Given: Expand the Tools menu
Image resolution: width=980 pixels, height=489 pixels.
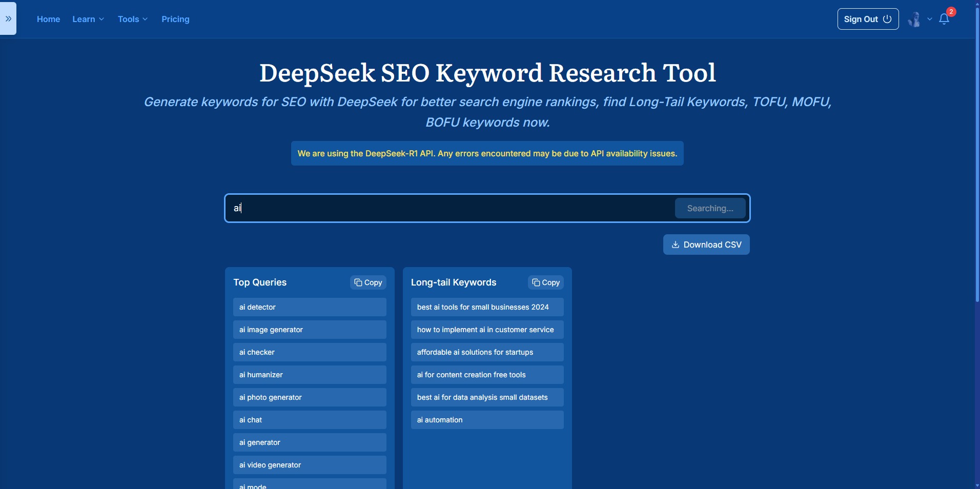Looking at the screenshot, I should (x=133, y=19).
